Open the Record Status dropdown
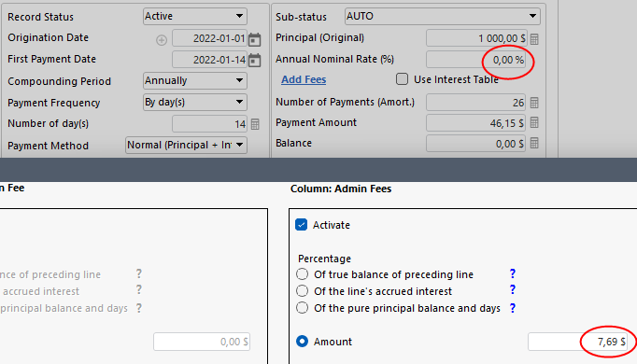Image resolution: width=637 pixels, height=364 pixels. [195, 16]
